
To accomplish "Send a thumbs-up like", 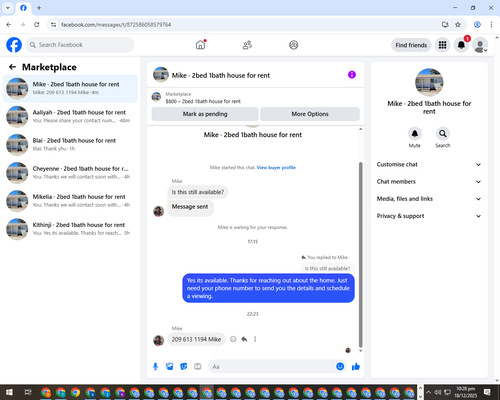I will point(356,367).
